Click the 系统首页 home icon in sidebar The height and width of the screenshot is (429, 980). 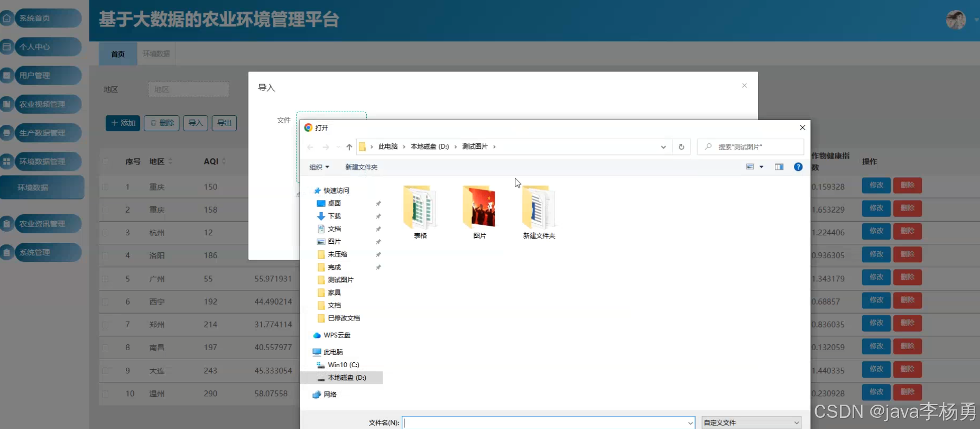(x=7, y=18)
